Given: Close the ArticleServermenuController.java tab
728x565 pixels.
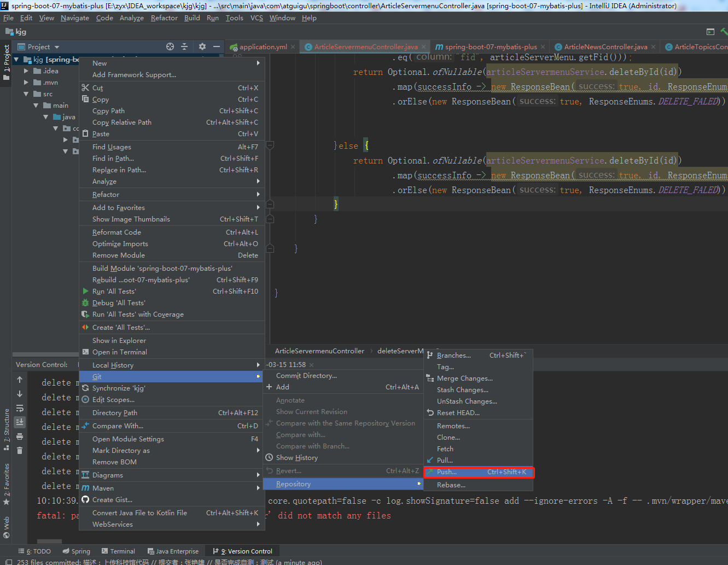Looking at the screenshot, I should [x=423, y=47].
